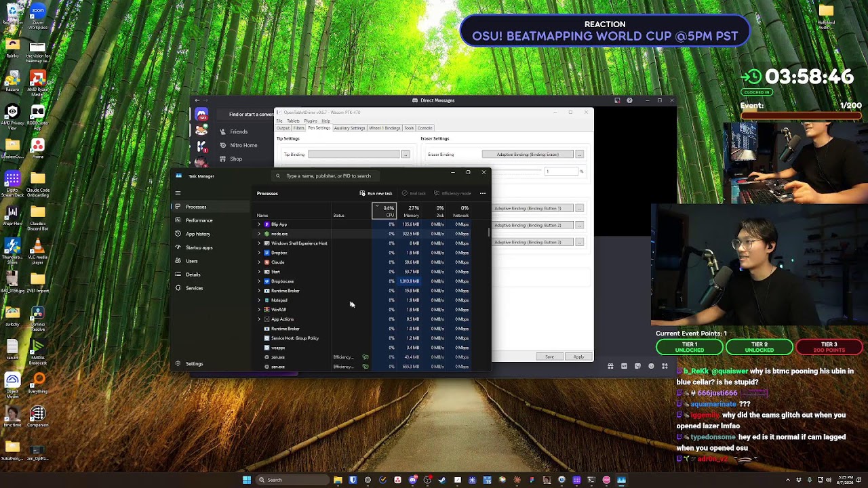868x488 pixels.
Task: Click Run new task in Task Manager
Action: 376,193
